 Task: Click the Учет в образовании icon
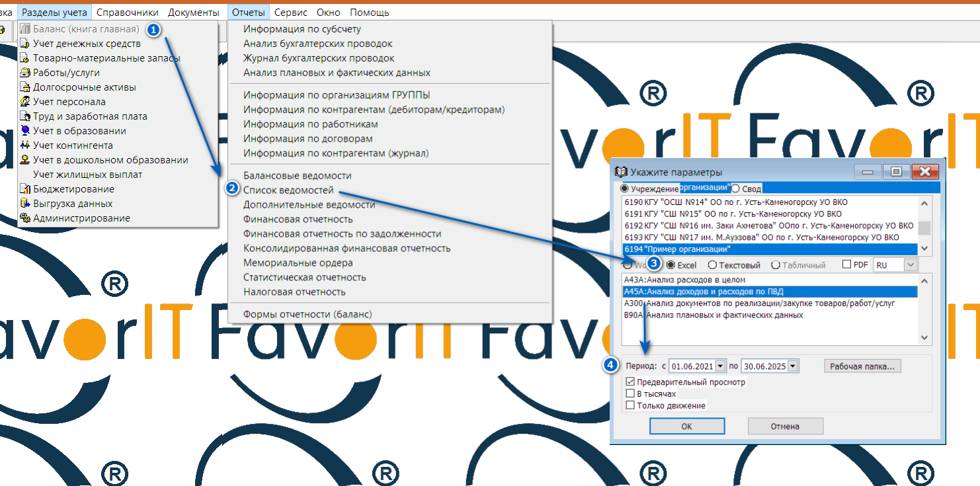point(26,131)
